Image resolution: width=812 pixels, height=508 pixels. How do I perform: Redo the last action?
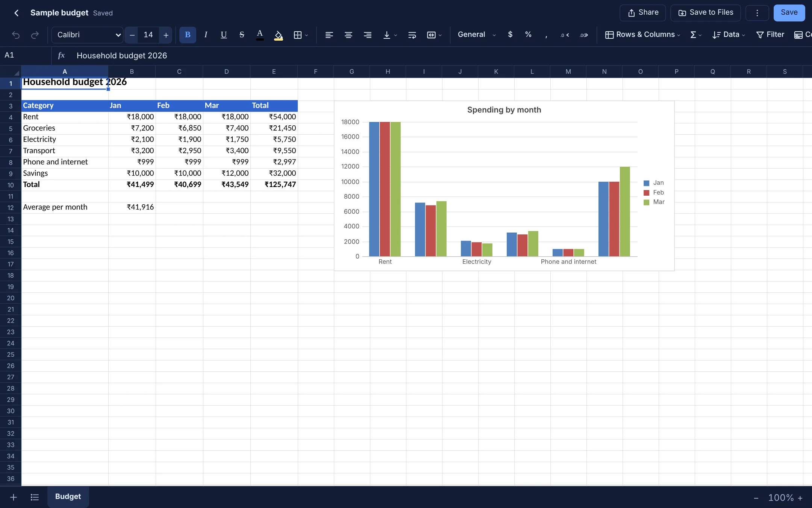coord(35,35)
